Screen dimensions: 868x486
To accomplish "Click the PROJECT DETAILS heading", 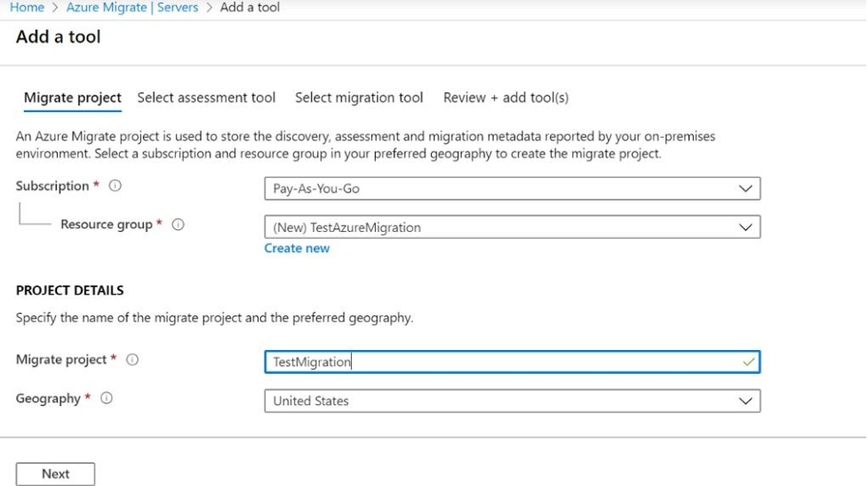I will 70,291.
